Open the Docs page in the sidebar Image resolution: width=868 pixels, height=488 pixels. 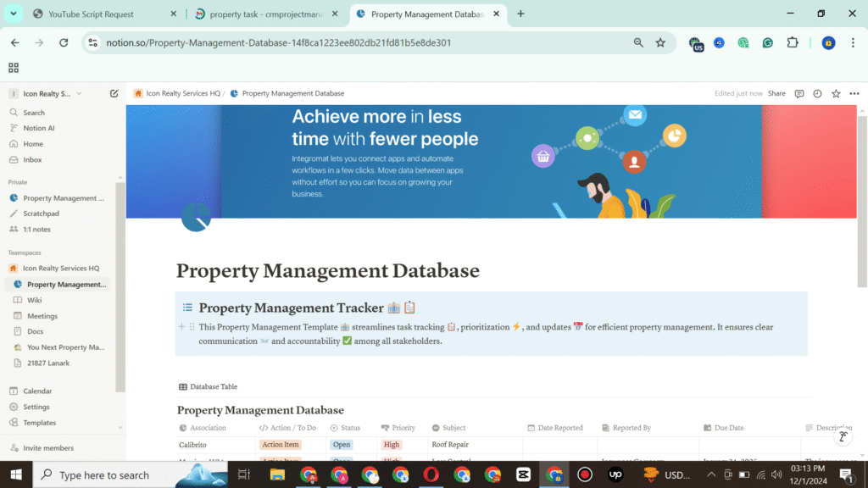[36, 331]
